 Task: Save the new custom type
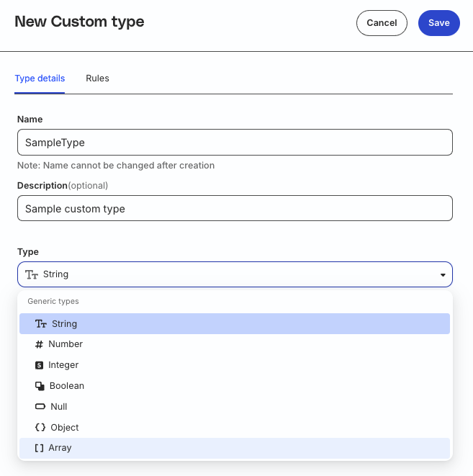[x=438, y=23]
